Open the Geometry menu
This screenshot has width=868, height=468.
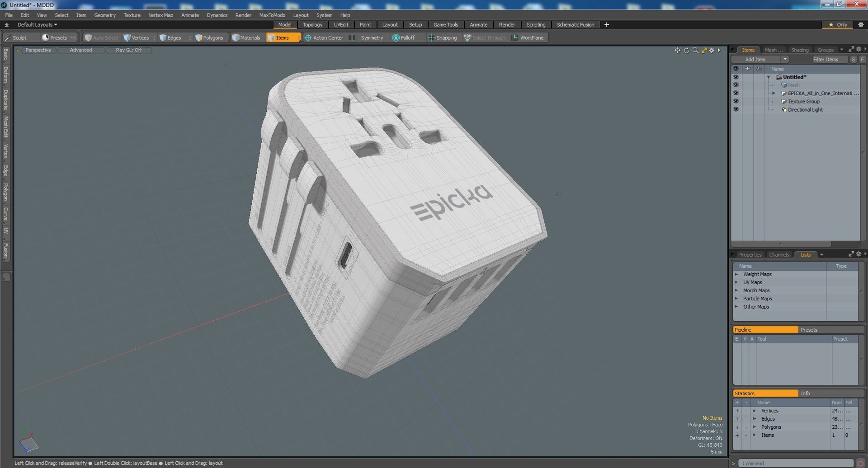coord(105,15)
